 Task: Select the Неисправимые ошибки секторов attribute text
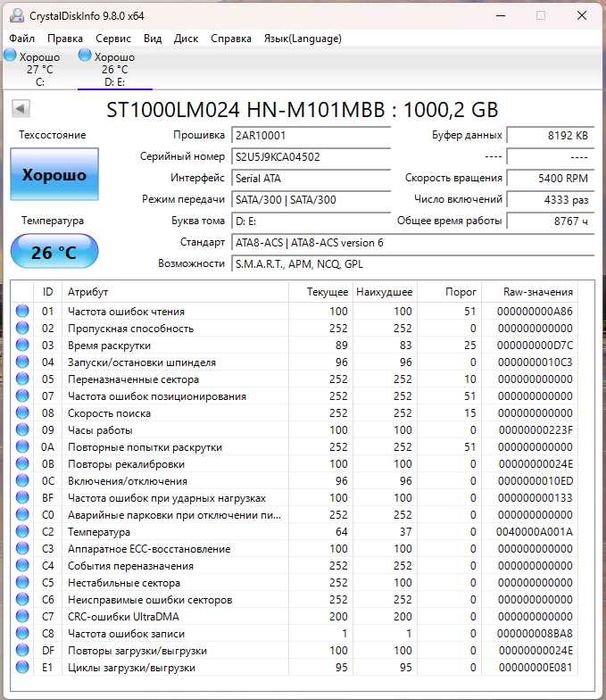click(150, 600)
